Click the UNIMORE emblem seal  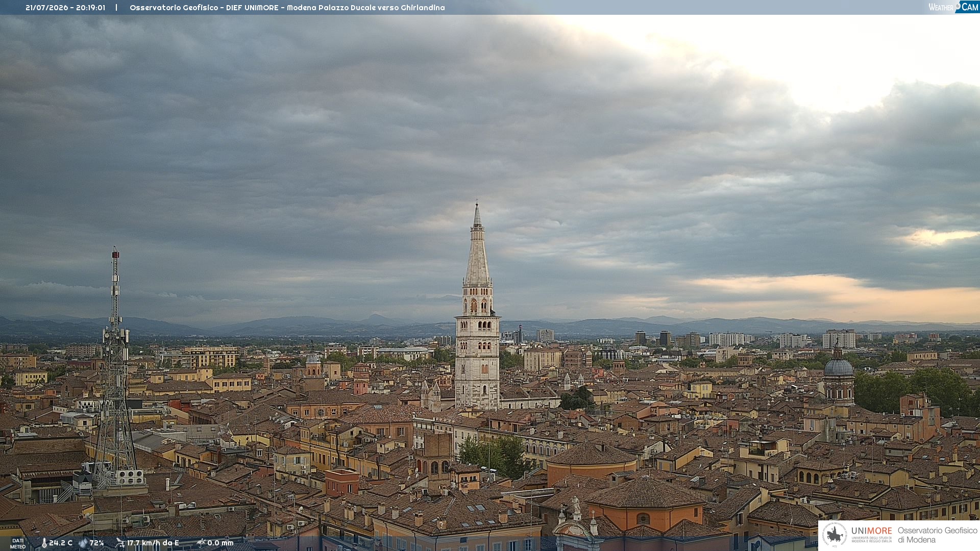pos(835,535)
